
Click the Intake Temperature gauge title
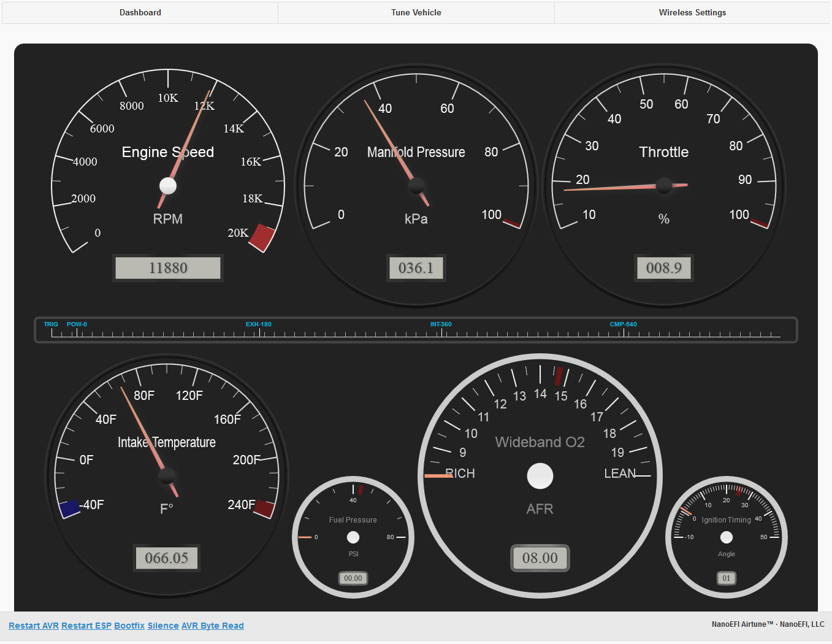point(167,442)
